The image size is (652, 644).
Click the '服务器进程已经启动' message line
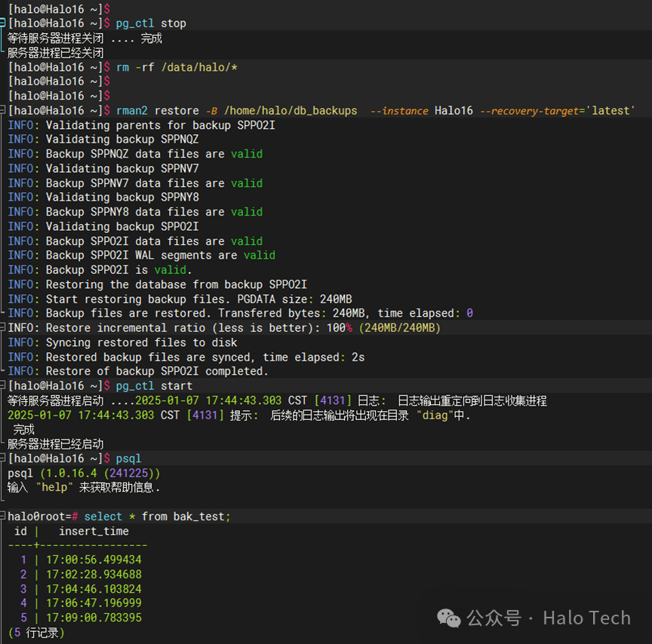coord(55,443)
